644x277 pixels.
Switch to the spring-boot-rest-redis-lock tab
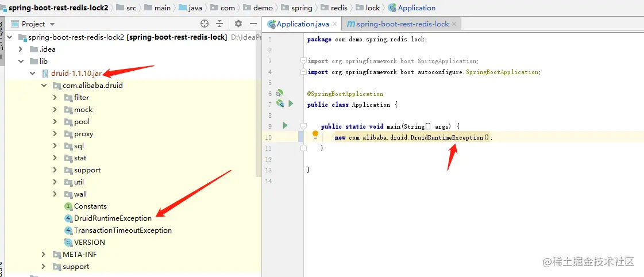(403, 24)
